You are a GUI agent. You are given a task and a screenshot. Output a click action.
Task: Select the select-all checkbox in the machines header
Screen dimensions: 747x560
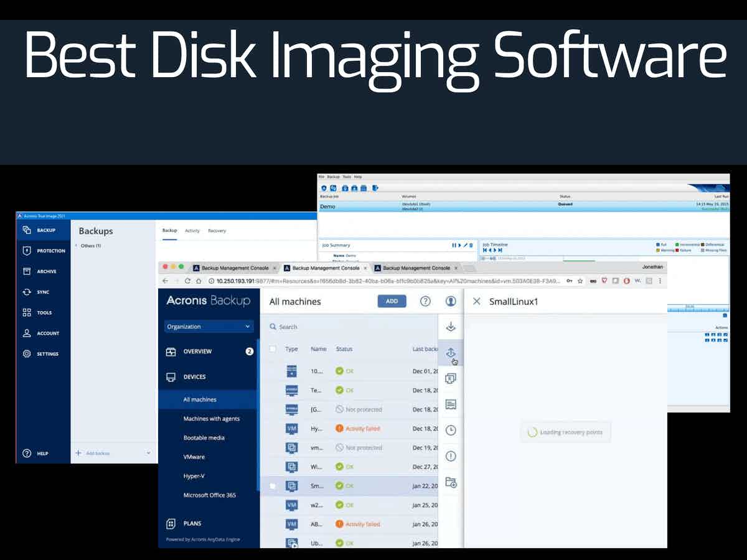tap(273, 349)
